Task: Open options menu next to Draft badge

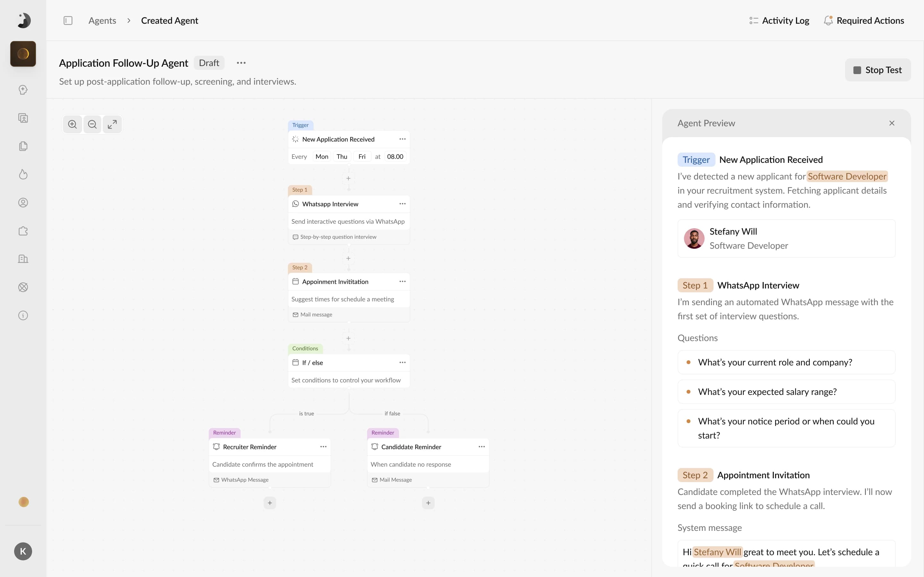Action: 241,63
